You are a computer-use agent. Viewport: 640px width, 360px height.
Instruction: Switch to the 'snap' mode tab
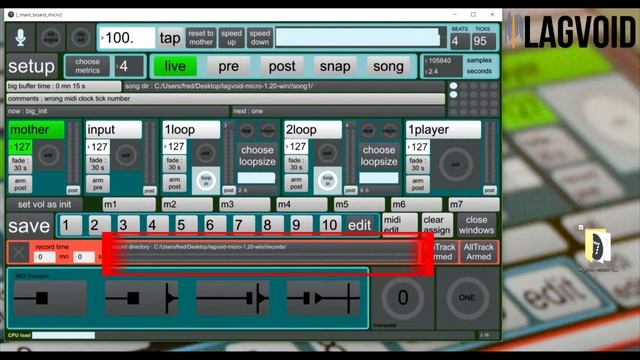(x=335, y=66)
